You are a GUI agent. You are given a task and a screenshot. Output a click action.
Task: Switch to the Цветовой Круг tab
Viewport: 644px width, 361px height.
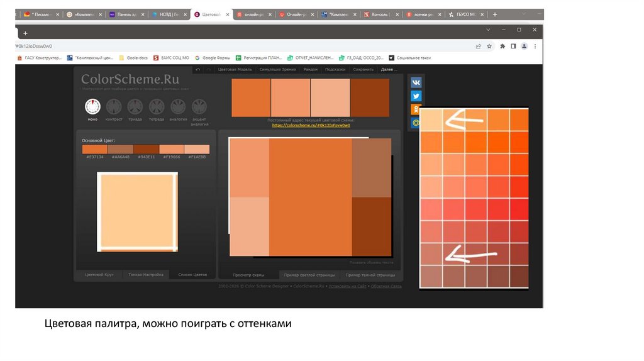pyautogui.click(x=99, y=275)
